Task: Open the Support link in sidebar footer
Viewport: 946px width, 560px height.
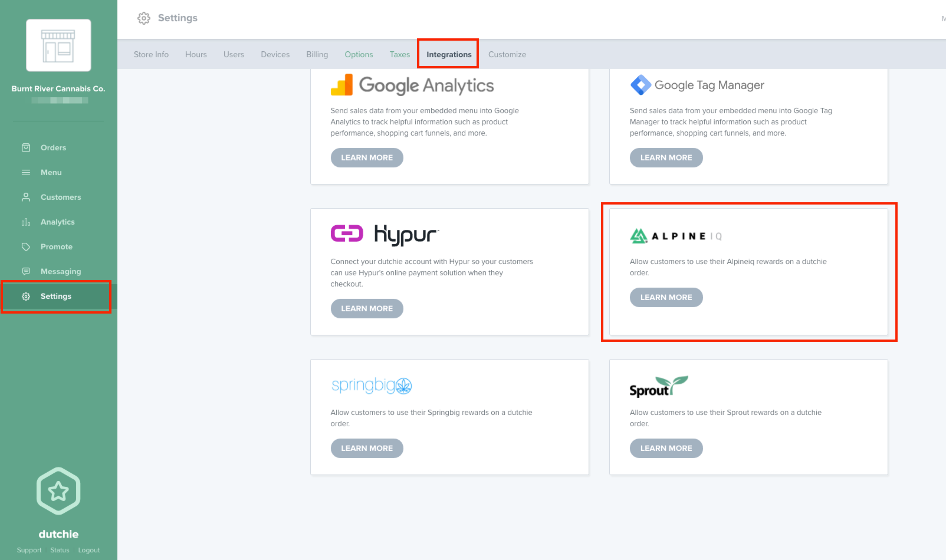Action: coord(29,551)
